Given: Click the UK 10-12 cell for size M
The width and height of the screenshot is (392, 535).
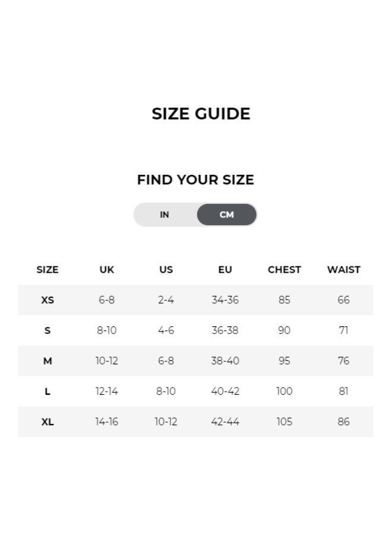Looking at the screenshot, I should pos(107,361).
